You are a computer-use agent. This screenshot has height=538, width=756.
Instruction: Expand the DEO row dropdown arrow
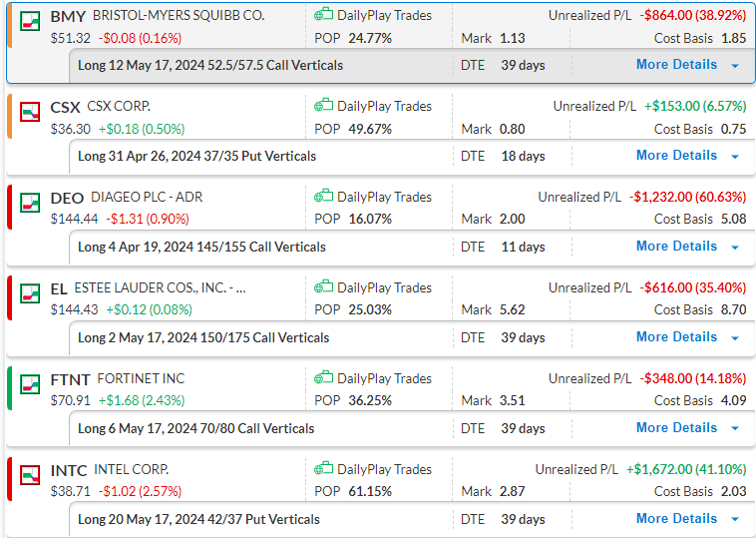pyautogui.click(x=735, y=248)
